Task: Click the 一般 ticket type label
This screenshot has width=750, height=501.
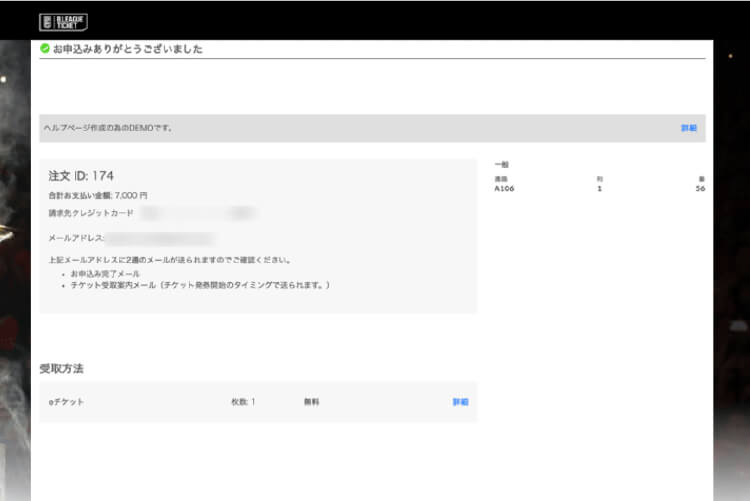Action: coord(501,164)
